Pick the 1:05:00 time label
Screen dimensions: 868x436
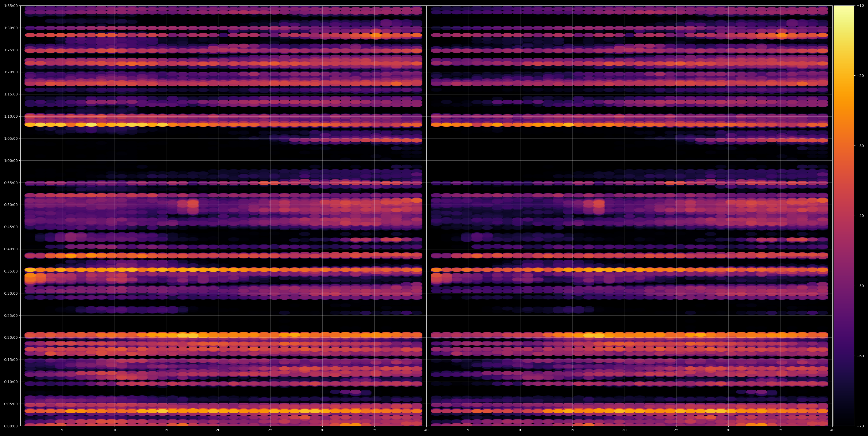(11, 138)
